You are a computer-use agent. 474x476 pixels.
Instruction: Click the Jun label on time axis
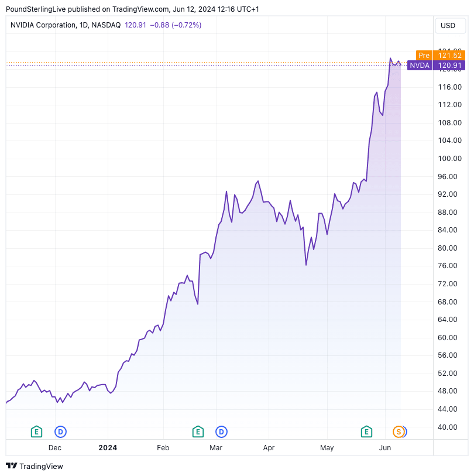(x=385, y=448)
